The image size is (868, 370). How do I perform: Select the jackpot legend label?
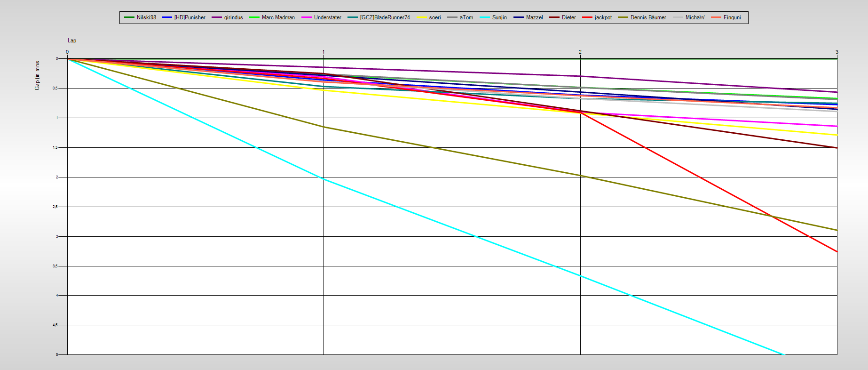(603, 17)
